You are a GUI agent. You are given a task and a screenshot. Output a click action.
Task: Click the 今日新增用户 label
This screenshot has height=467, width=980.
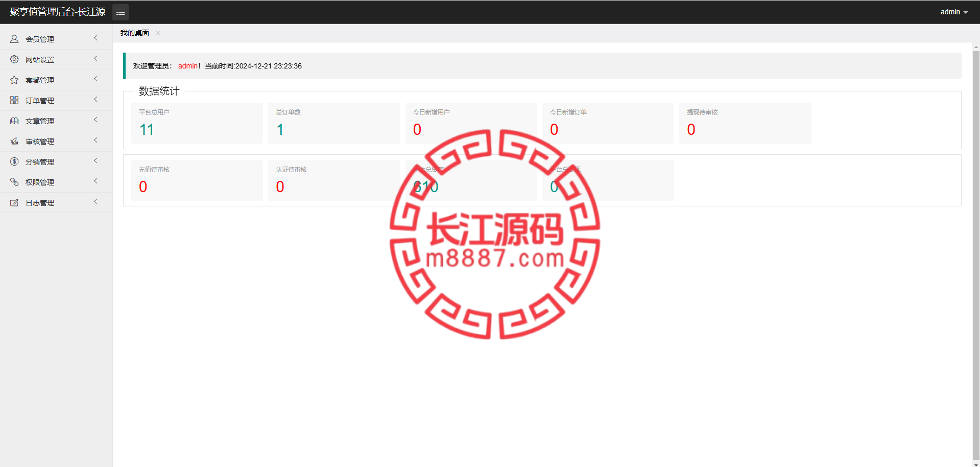click(x=431, y=112)
